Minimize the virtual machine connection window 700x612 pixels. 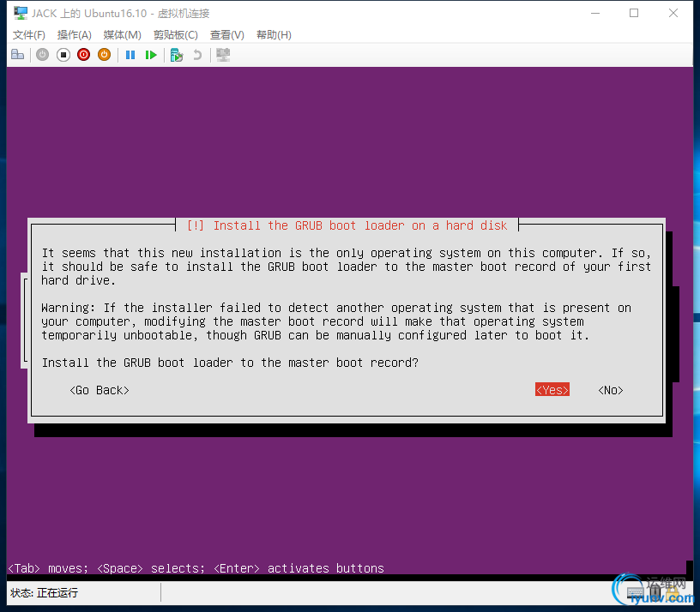[595, 14]
